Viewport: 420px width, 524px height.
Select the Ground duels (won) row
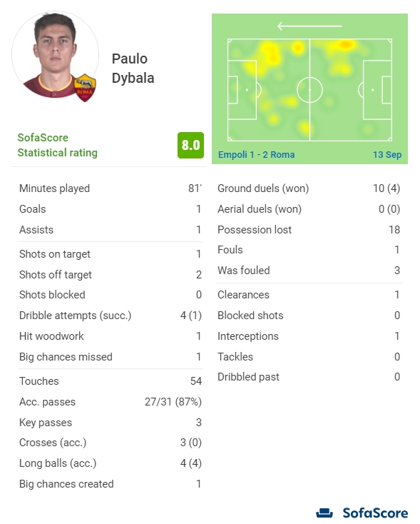[309, 188]
